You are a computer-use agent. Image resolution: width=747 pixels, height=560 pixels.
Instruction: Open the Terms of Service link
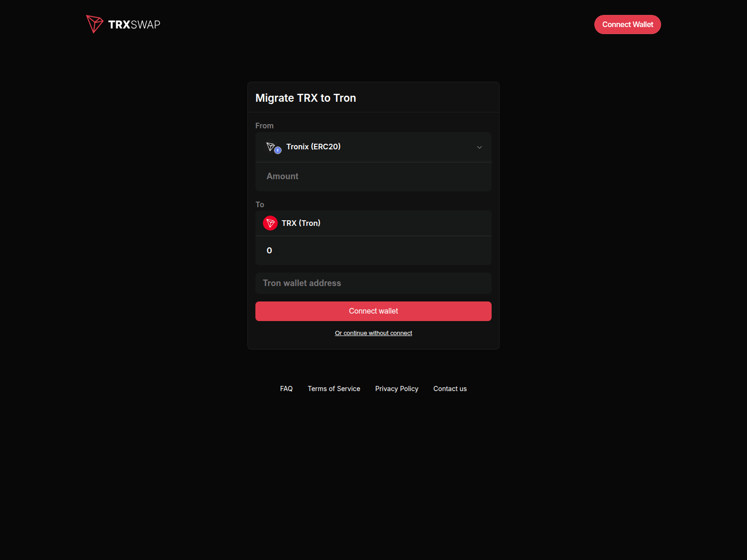[x=334, y=389]
